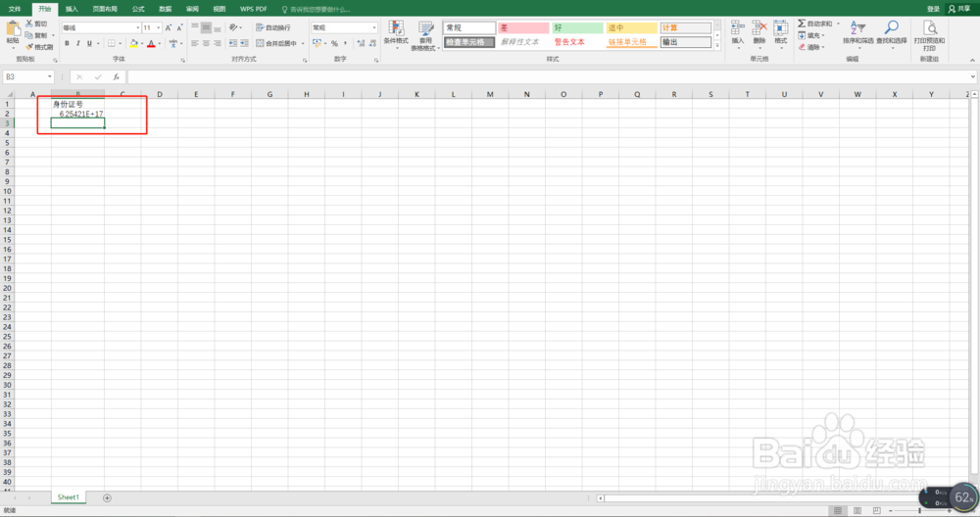This screenshot has width=980, height=517.
Task: Apply yellow fill color bucket
Action: (133, 43)
